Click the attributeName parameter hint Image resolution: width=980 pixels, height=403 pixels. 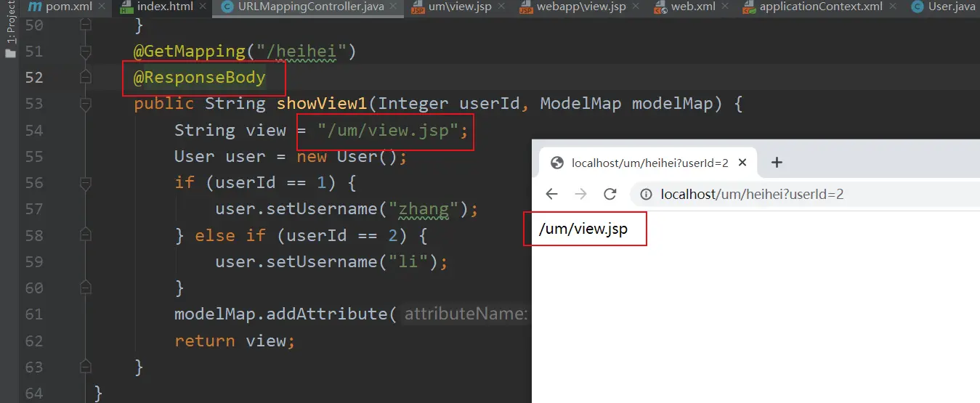point(466,314)
